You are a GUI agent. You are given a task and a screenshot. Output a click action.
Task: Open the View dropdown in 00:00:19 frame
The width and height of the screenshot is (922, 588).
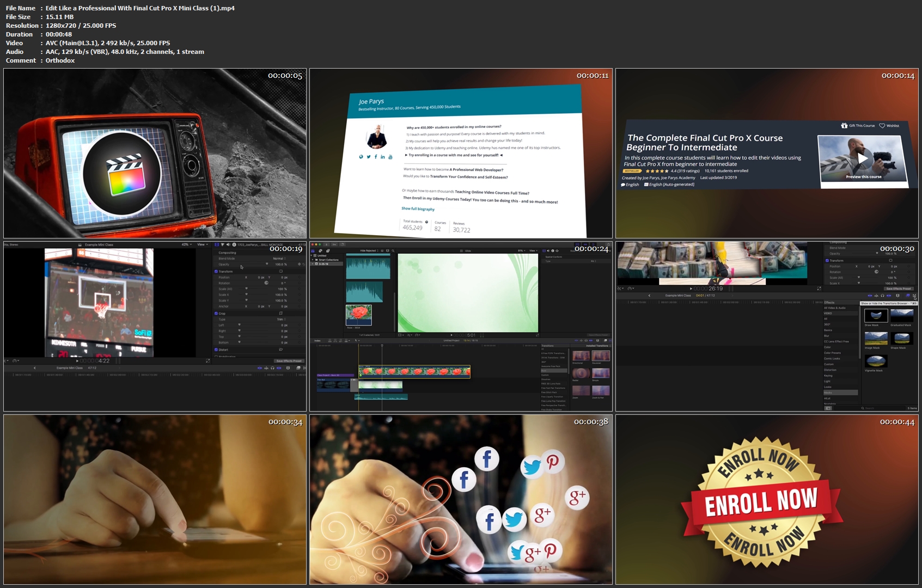pos(203,244)
